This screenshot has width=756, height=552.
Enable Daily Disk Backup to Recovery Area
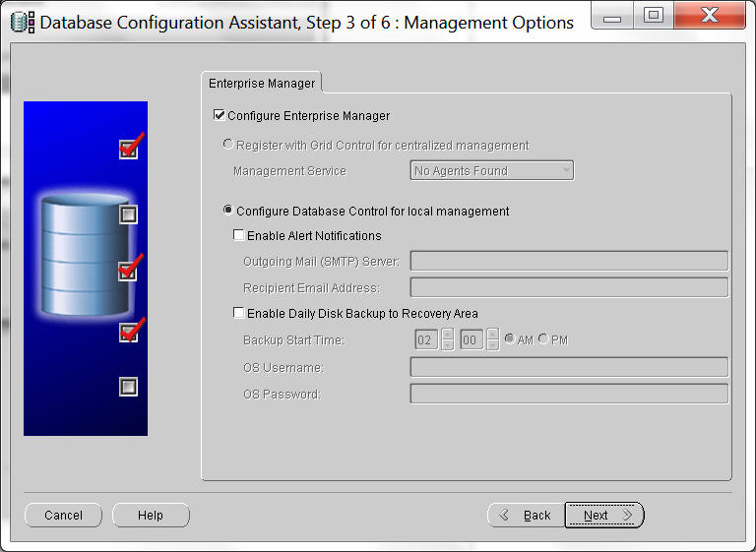[x=239, y=314]
